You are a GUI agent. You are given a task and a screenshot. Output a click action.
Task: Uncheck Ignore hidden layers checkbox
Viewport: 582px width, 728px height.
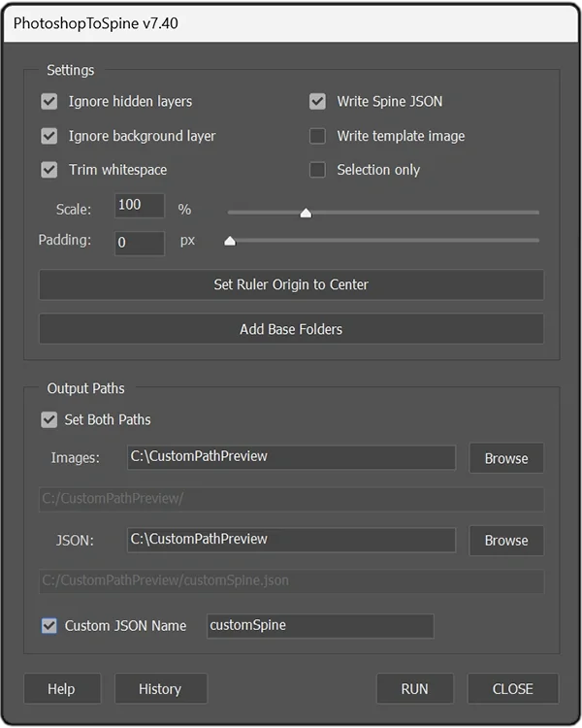pos(49,101)
